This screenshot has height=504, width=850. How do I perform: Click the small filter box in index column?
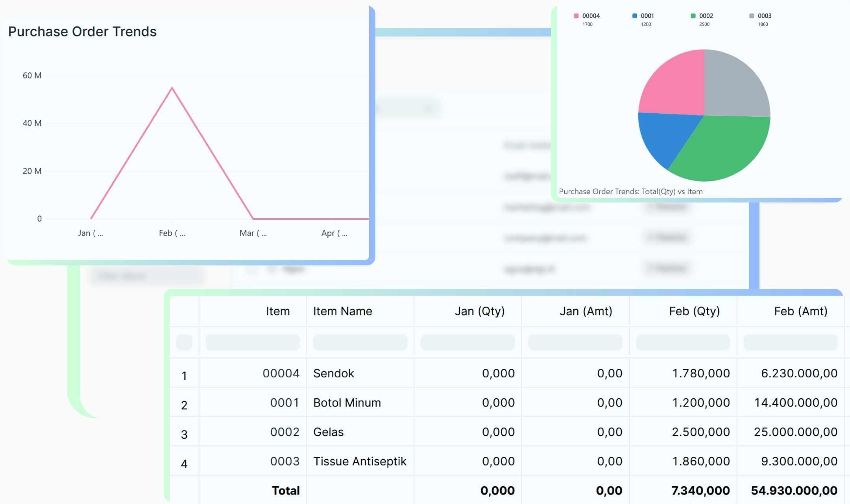click(184, 342)
